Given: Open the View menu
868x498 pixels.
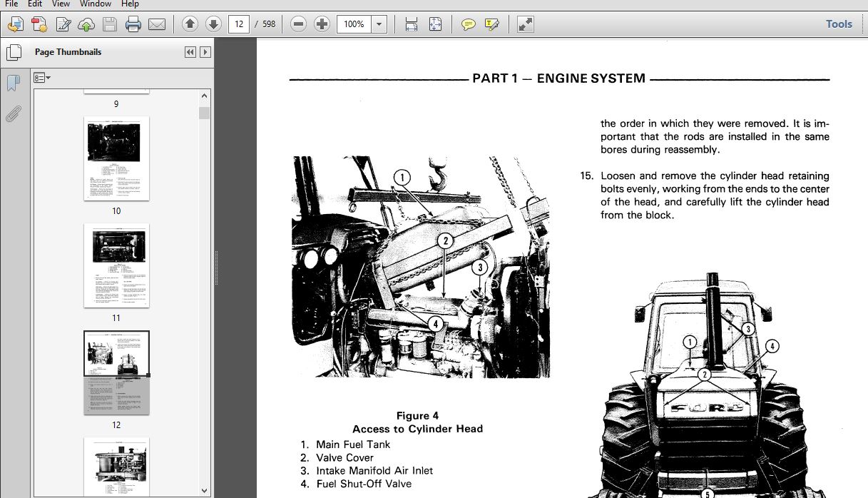Looking at the screenshot, I should pos(61,4).
